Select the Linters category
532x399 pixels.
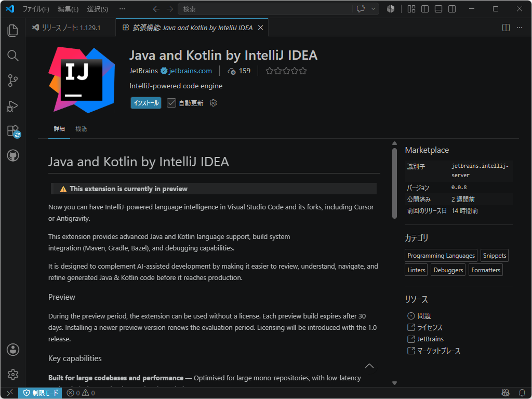tap(416, 270)
